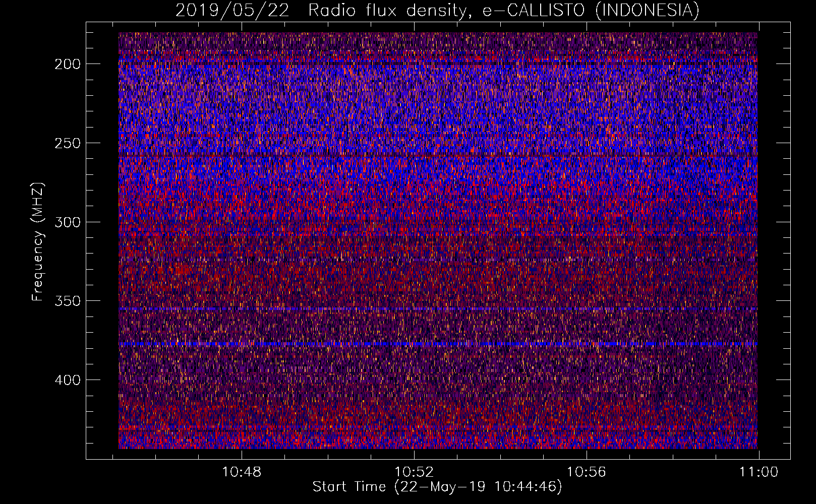The height and width of the screenshot is (504, 816).
Task: Click the 10:56 time tick label
Action: click(x=587, y=472)
